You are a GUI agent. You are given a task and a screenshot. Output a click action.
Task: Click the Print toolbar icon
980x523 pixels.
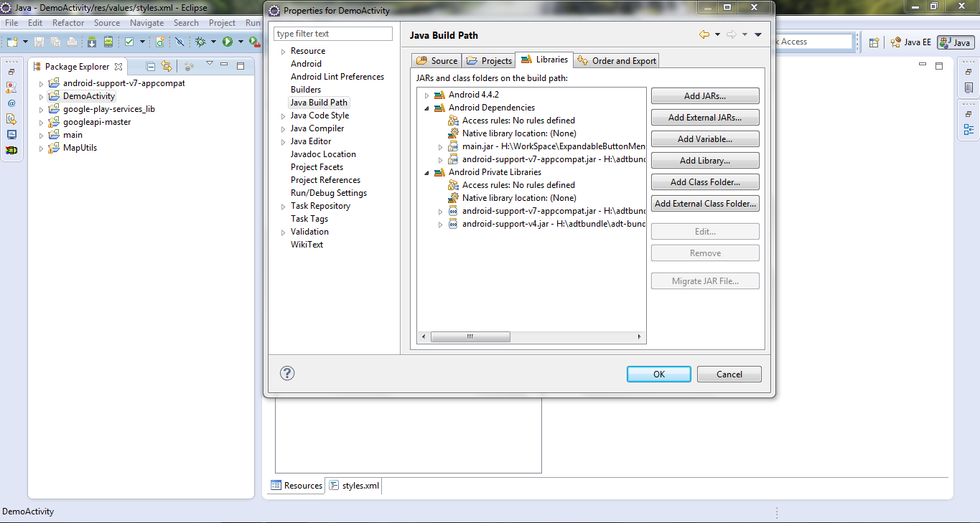(72, 42)
